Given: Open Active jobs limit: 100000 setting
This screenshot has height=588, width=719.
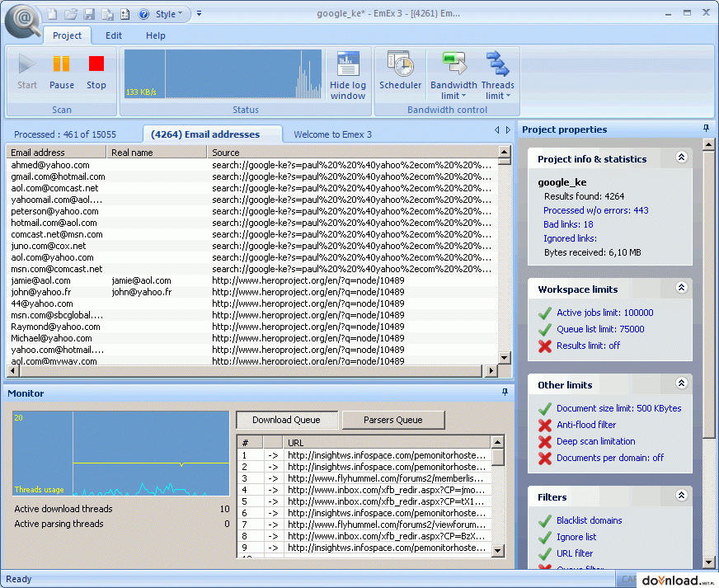Looking at the screenshot, I should click(605, 313).
